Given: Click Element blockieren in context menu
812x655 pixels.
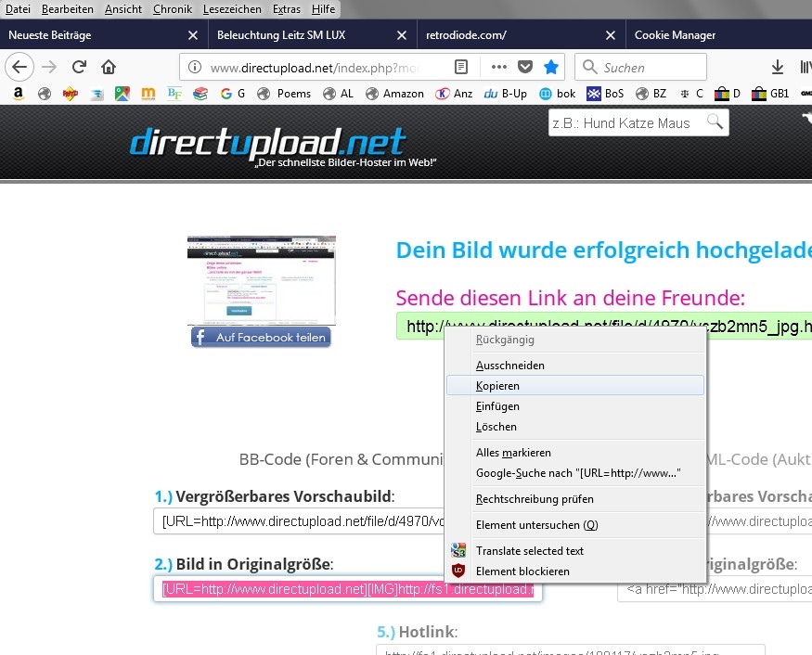Looking at the screenshot, I should 522,572.
